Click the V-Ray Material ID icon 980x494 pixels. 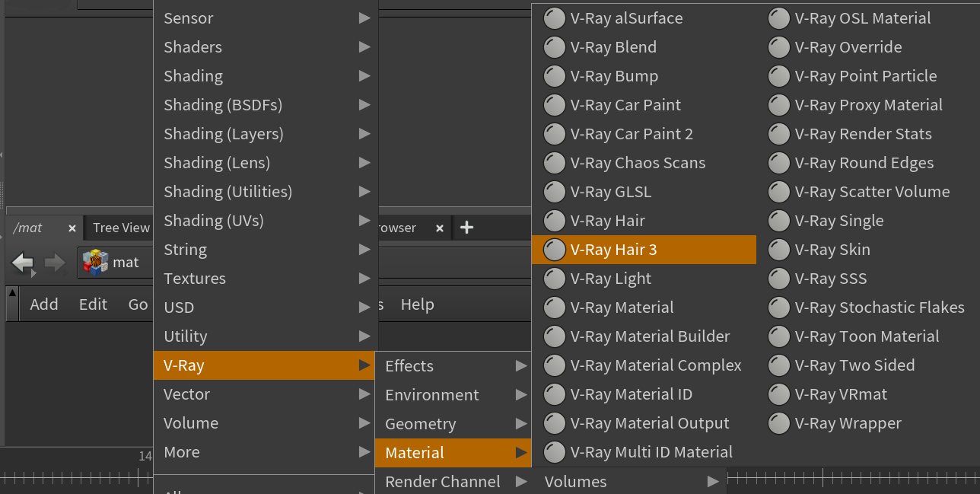[x=555, y=394]
